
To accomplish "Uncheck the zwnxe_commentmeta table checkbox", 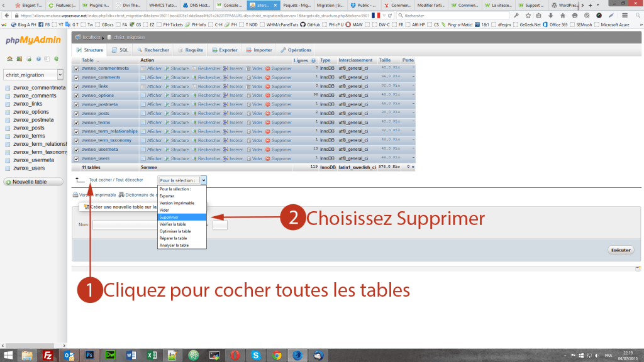I will pos(76,69).
